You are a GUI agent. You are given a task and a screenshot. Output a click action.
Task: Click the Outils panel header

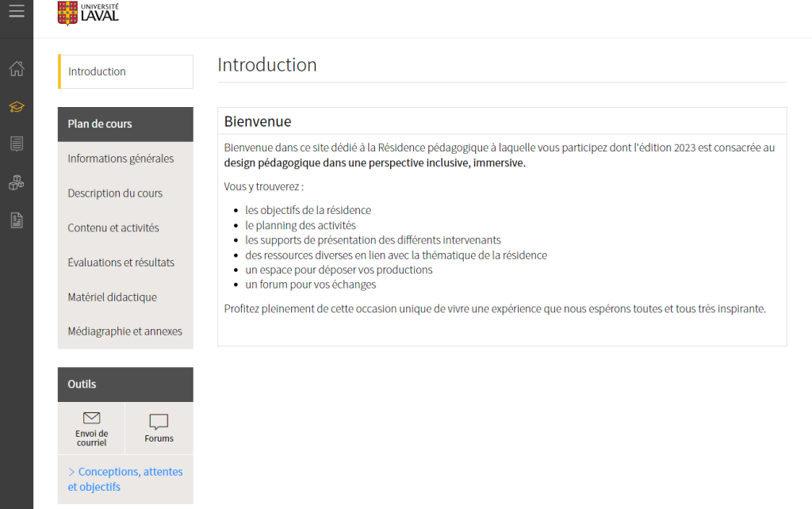click(x=82, y=384)
